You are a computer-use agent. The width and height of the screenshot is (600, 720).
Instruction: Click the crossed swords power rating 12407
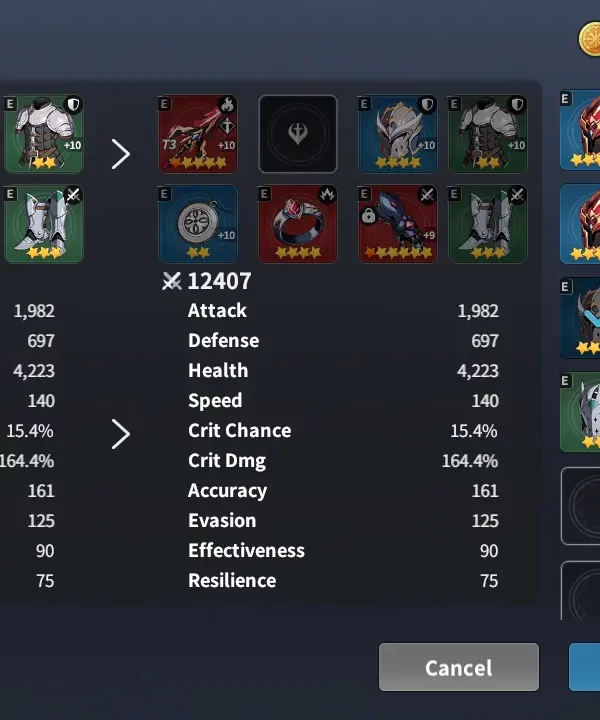tap(207, 281)
